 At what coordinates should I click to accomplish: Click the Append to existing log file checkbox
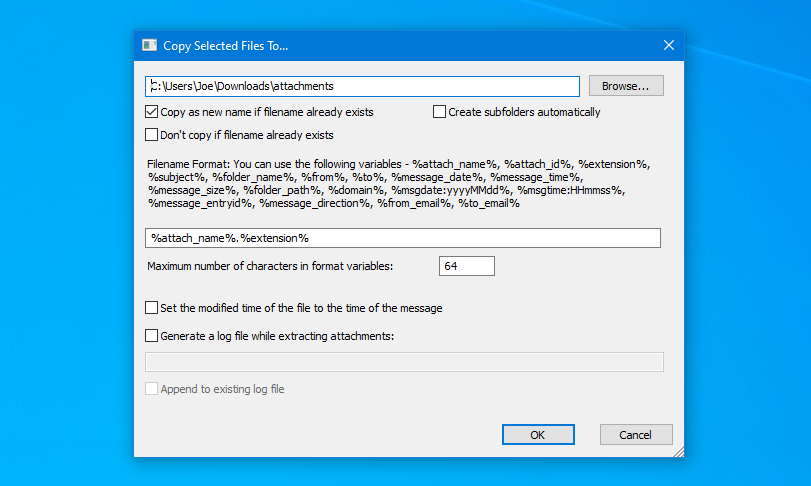pyautogui.click(x=152, y=389)
